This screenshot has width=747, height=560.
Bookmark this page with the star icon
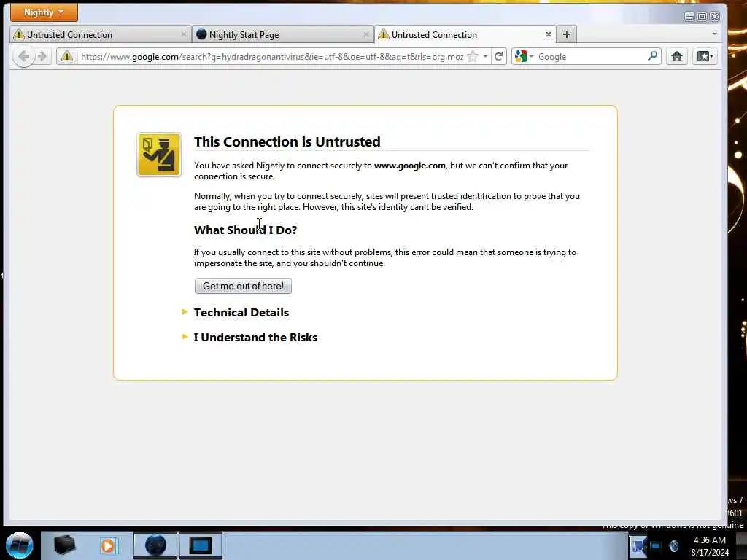point(473,57)
